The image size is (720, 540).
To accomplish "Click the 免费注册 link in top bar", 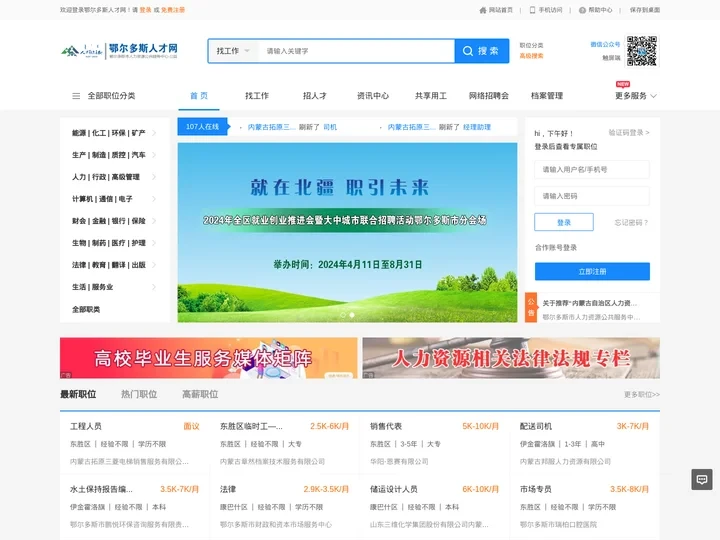I will 173,10.
